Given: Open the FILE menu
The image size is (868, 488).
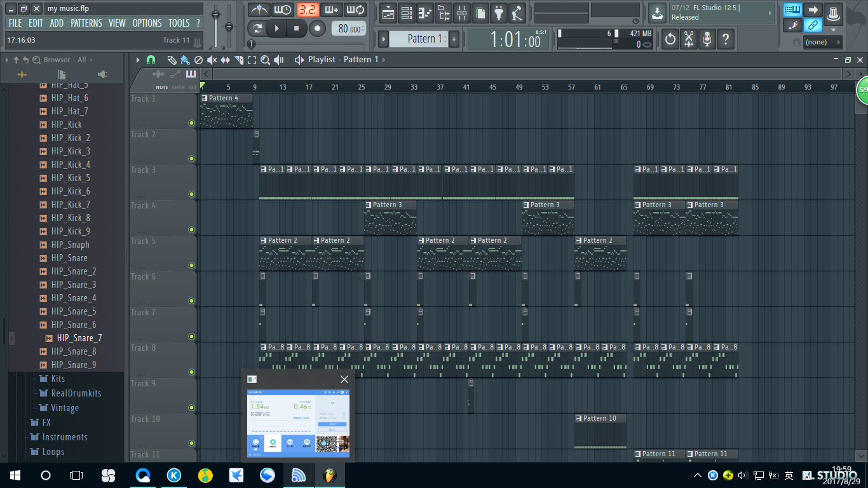Looking at the screenshot, I should pyautogui.click(x=15, y=23).
